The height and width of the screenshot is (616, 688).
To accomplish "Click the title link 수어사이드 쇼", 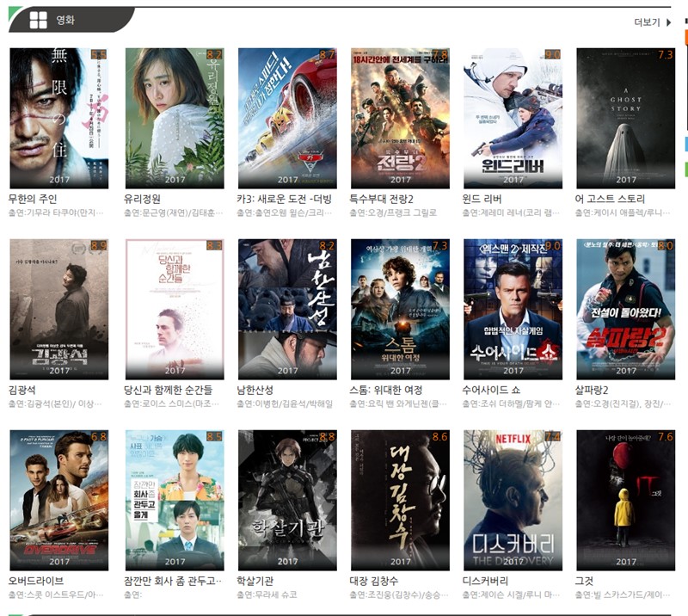I will tap(491, 390).
